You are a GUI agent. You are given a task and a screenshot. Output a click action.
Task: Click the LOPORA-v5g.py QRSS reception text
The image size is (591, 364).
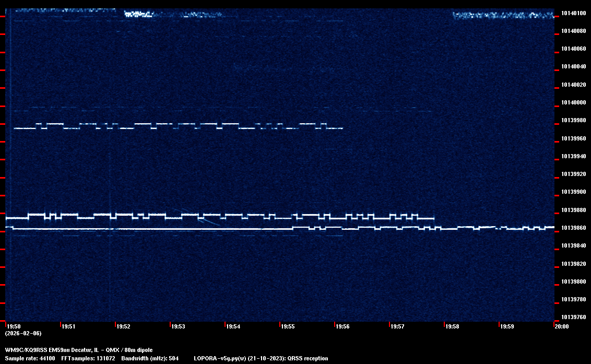[x=261, y=358]
